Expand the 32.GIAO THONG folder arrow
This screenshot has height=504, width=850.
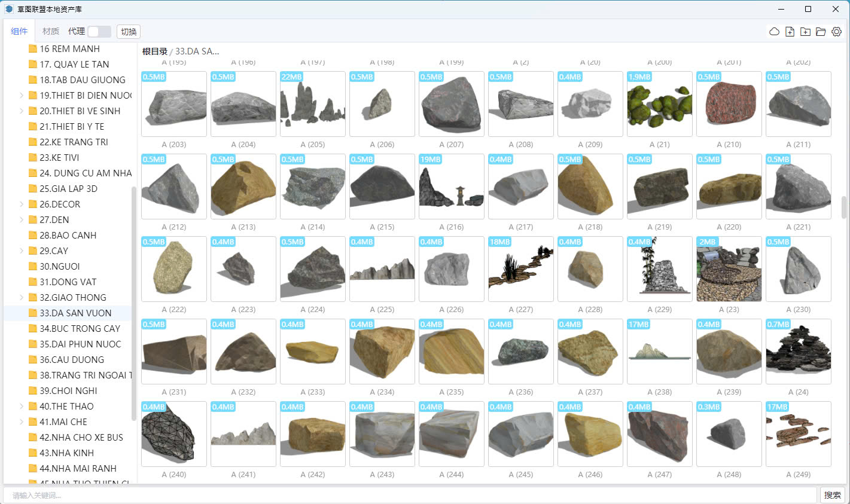(x=22, y=298)
